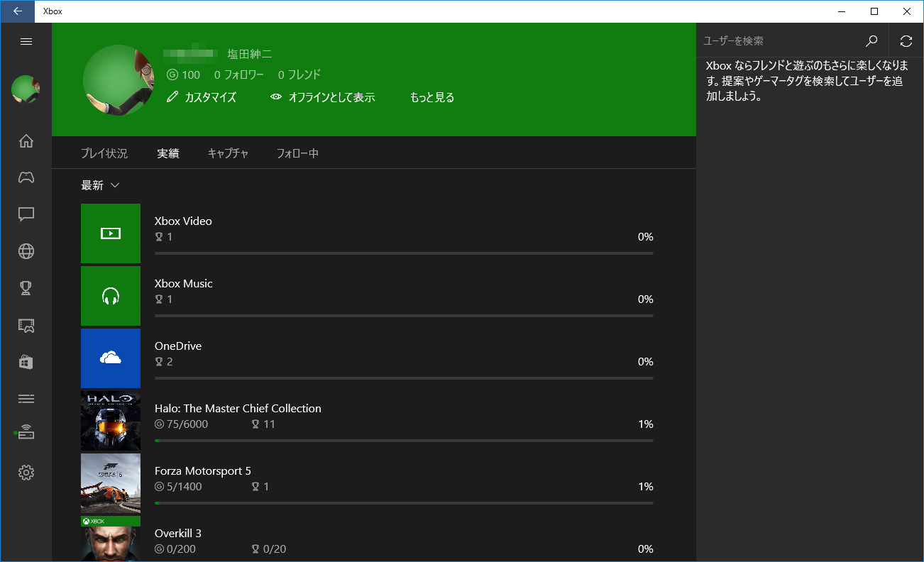Click Overkill 3 achievements count 0/20
Screen dimensions: 924x562
pyautogui.click(x=269, y=549)
